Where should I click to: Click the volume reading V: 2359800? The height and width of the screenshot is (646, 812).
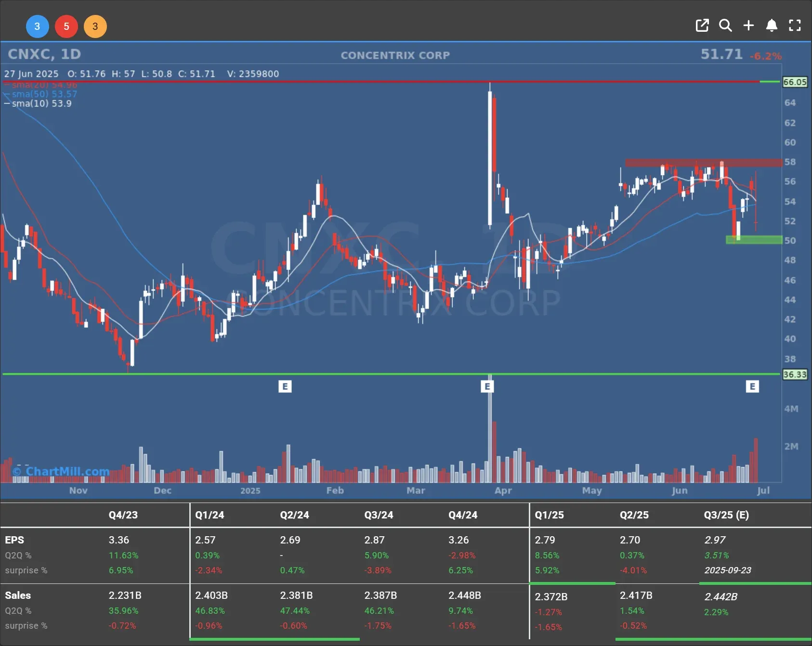[253, 74]
